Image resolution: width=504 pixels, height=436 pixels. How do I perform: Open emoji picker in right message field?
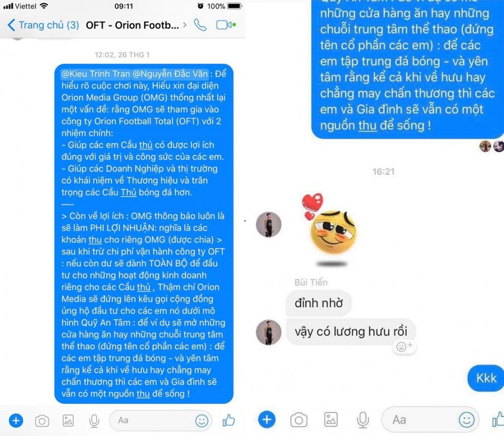click(x=466, y=419)
